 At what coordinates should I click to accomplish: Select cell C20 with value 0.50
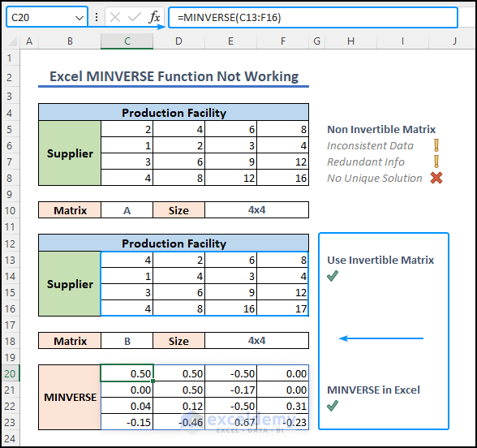click(x=127, y=373)
